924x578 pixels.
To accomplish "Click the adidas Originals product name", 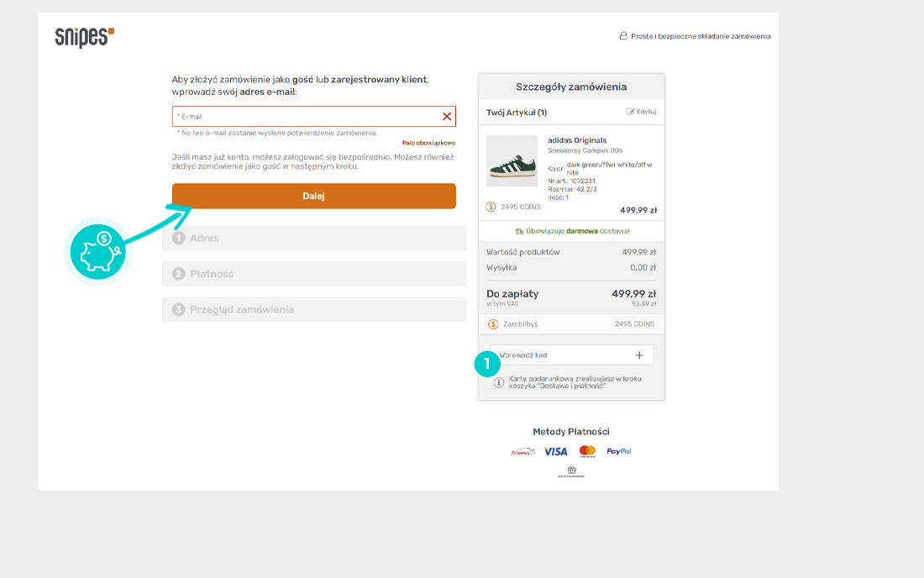I will pyautogui.click(x=577, y=140).
